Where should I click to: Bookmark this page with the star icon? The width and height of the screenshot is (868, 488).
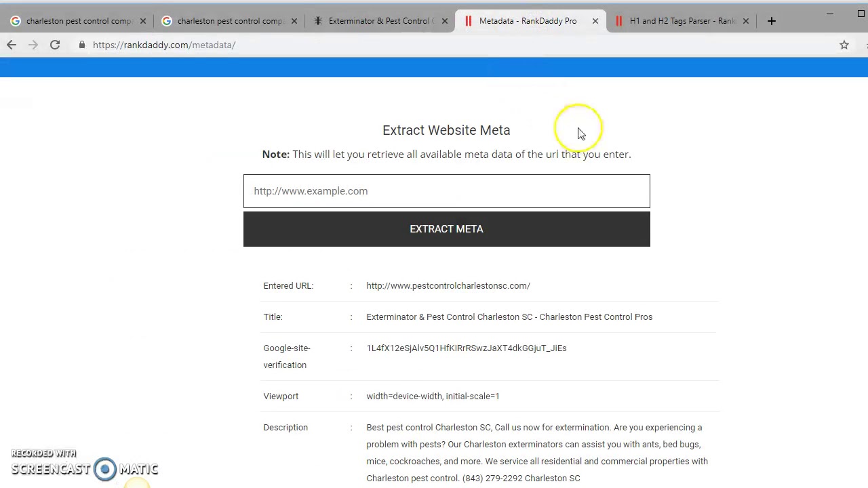tap(844, 45)
